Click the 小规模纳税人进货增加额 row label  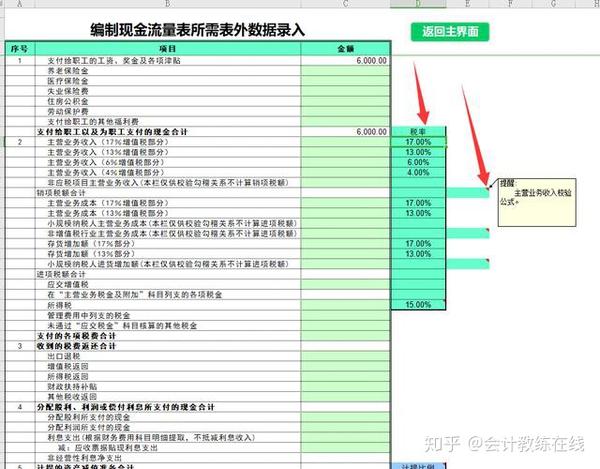168,264
